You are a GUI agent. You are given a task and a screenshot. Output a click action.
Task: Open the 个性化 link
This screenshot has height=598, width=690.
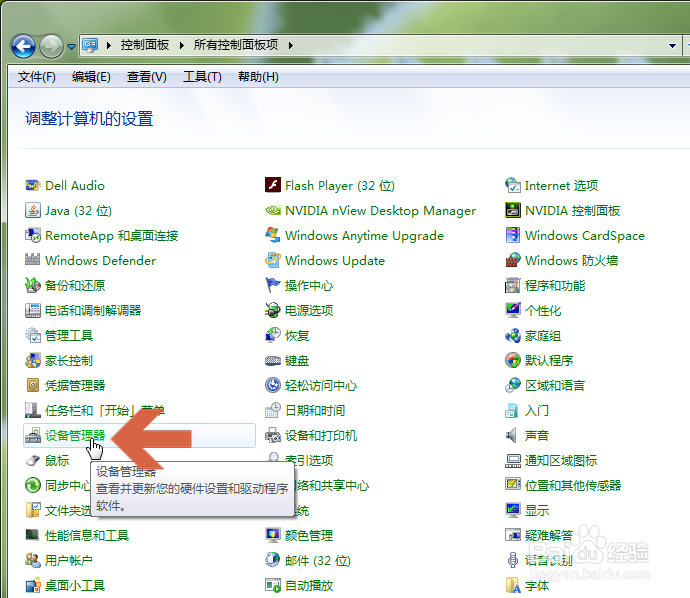click(543, 311)
